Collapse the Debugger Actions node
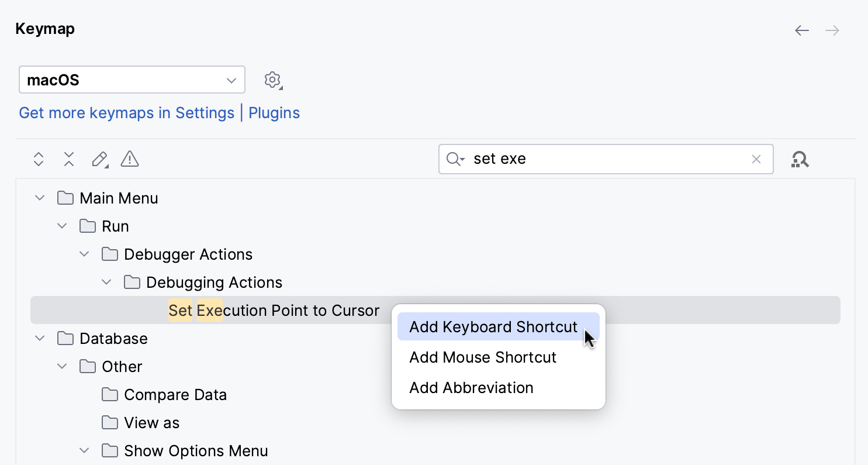This screenshot has width=868, height=465. [x=84, y=254]
